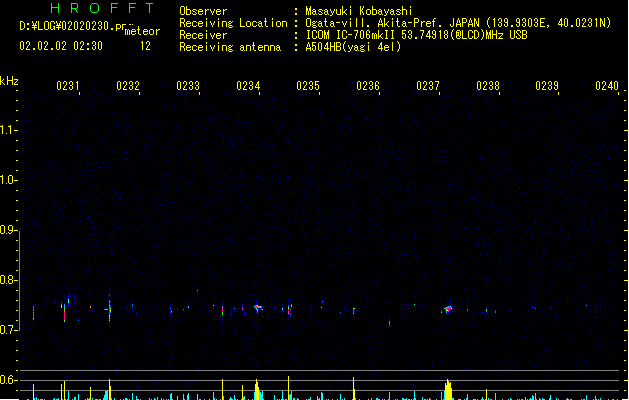The width and height of the screenshot is (629, 400).
Task: Click the 0235 time marker
Action: point(308,86)
